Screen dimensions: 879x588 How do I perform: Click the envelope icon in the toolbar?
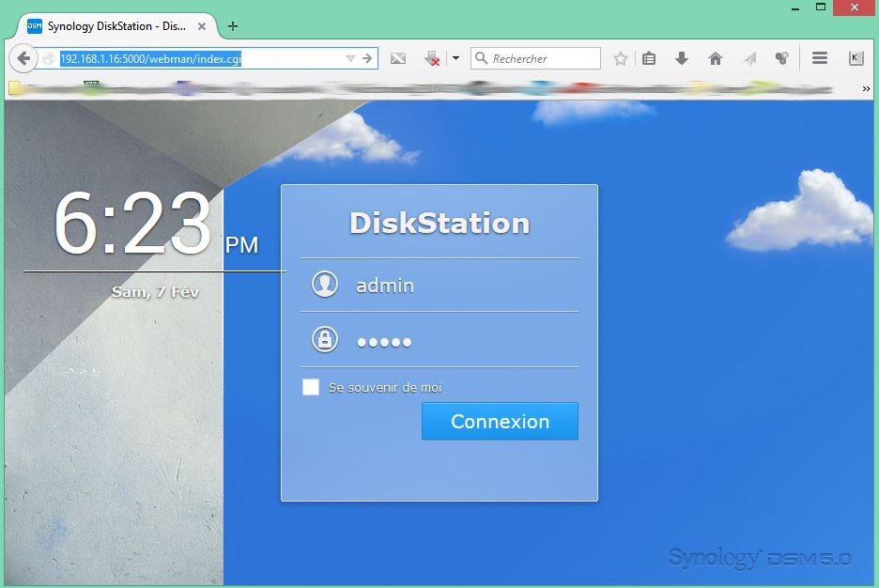pyautogui.click(x=398, y=58)
